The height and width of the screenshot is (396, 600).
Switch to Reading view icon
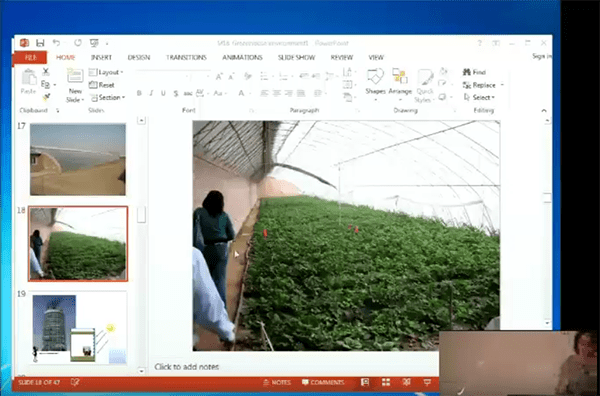pos(406,382)
